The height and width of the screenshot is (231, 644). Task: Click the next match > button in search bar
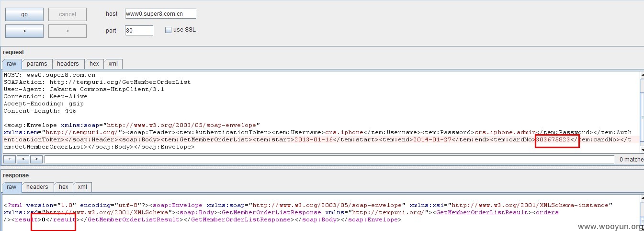click(36, 159)
